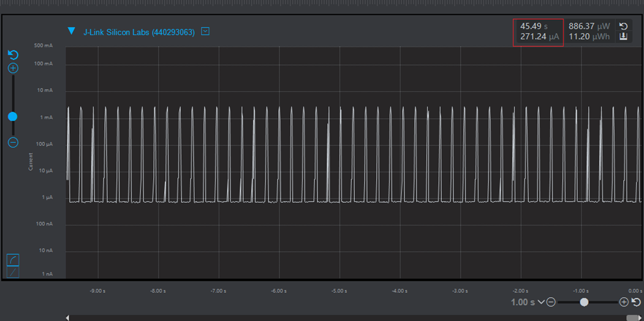Zoom in on the current axis with plus icon

tap(13, 68)
